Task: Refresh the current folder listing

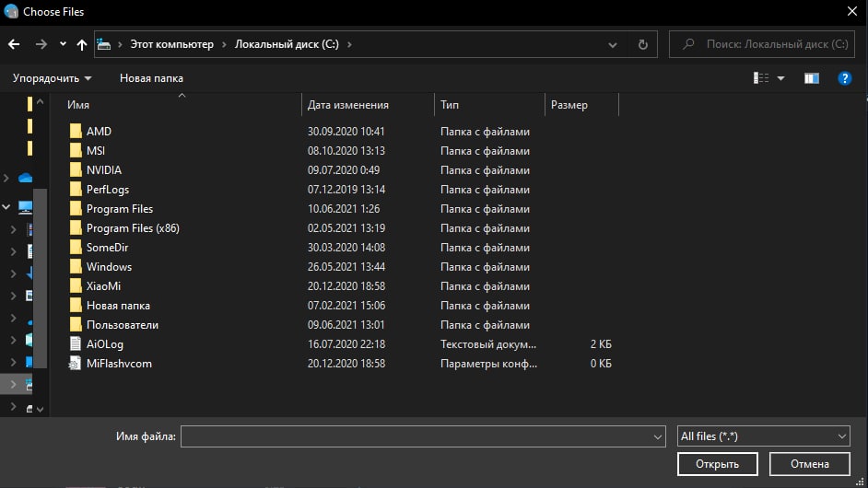Action: pos(642,44)
